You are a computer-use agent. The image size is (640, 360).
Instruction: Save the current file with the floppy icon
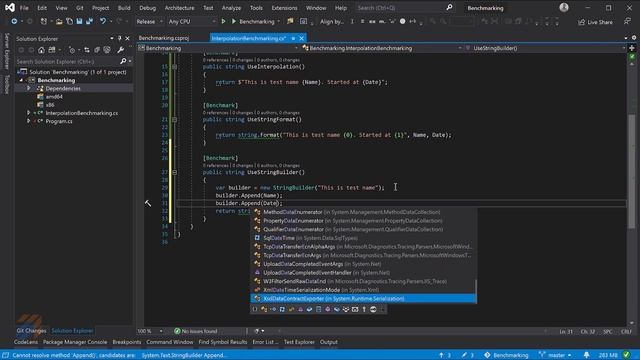pos(79,21)
